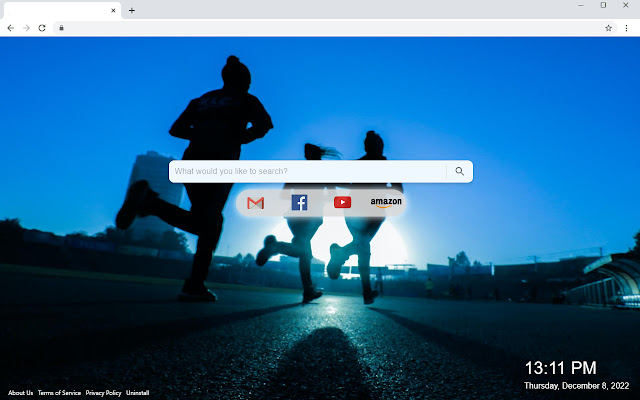
Task: View site info via the lock icon
Action: tap(61, 28)
